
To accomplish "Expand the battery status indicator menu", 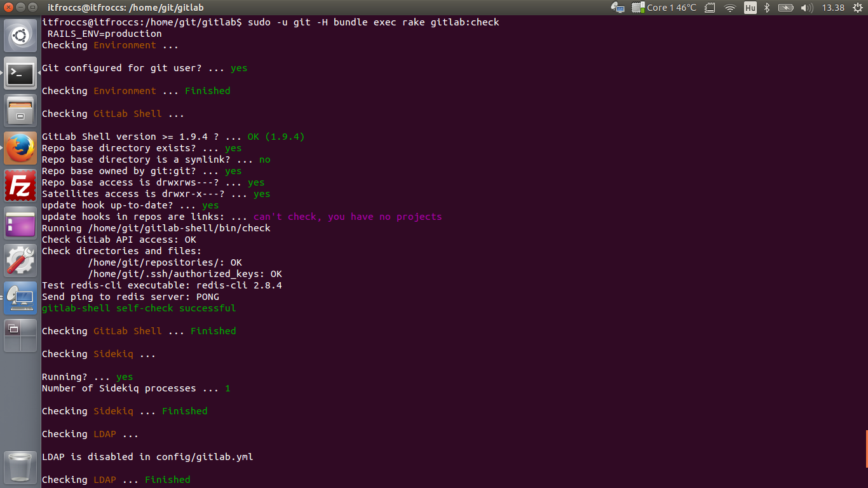I will tap(786, 8).
